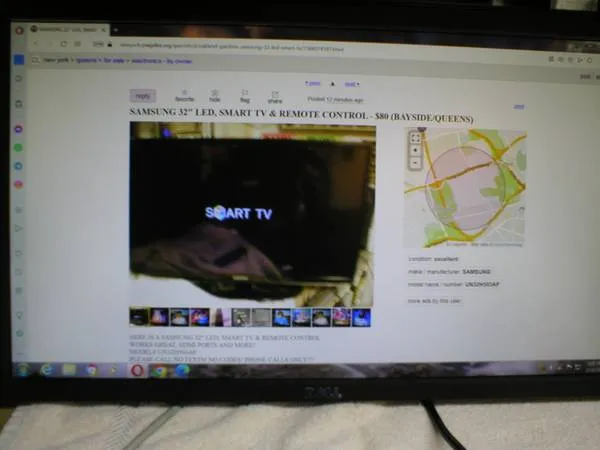
Task: Open the blue globe taskbar icon
Action: click(183, 371)
